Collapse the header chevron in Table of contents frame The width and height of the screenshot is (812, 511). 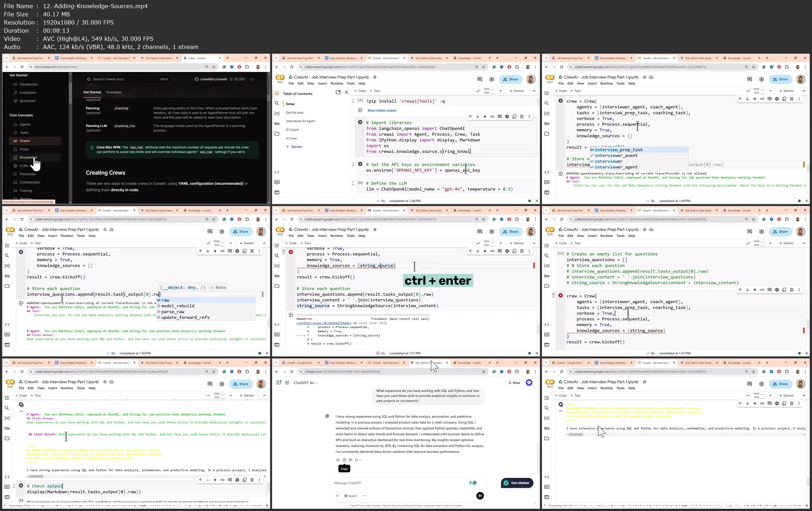point(534,91)
